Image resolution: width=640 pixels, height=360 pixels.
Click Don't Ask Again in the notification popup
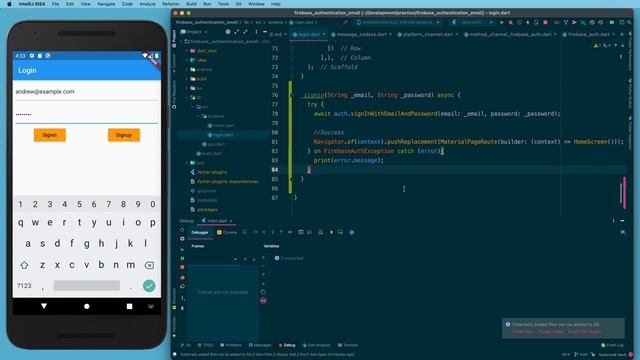(584, 332)
